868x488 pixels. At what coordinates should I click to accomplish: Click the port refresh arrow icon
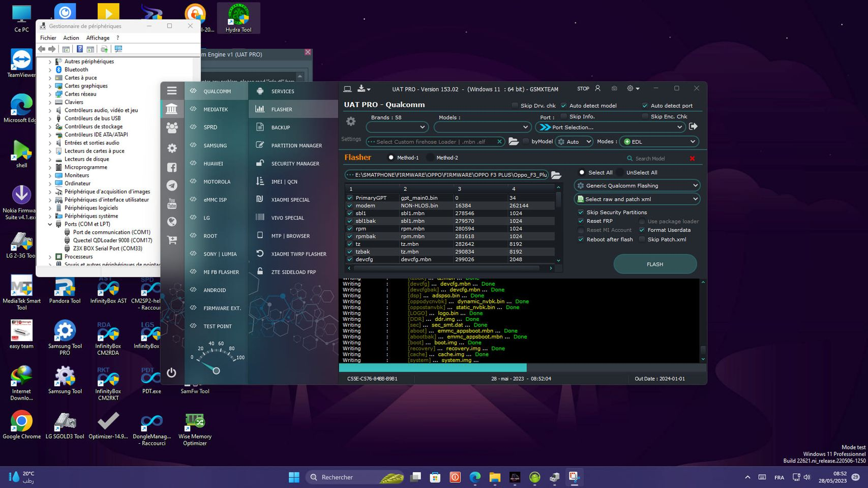693,127
